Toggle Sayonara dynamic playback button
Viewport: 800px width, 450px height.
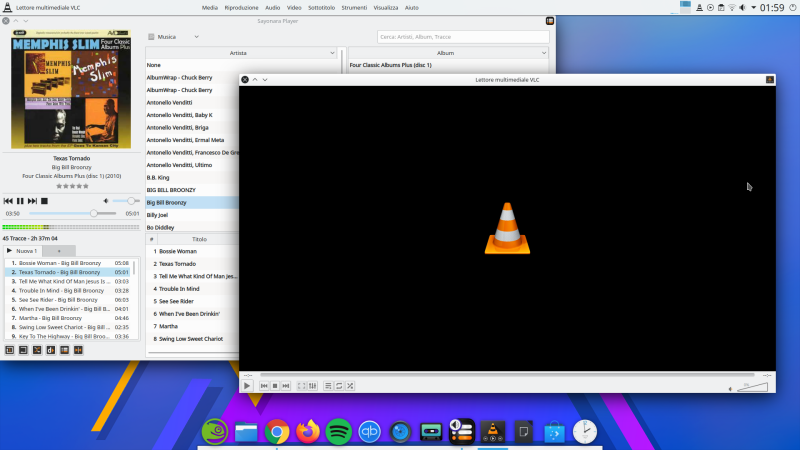tap(51, 350)
